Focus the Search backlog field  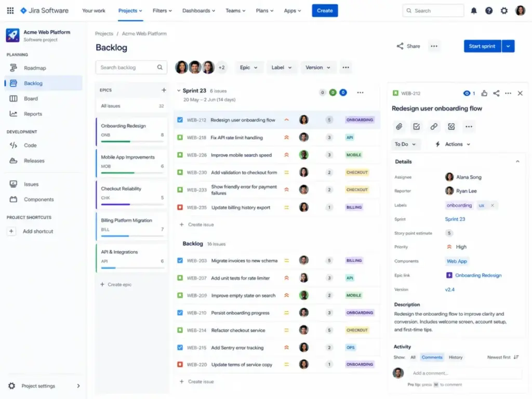tap(131, 67)
